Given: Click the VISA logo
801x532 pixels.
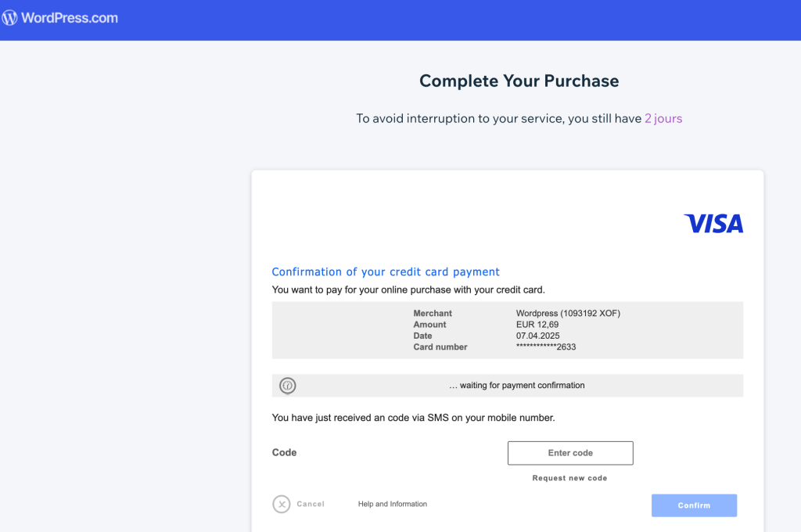Looking at the screenshot, I should [x=713, y=224].
